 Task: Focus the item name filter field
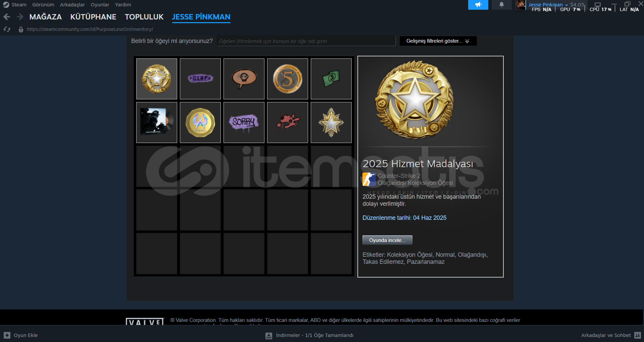[306, 41]
